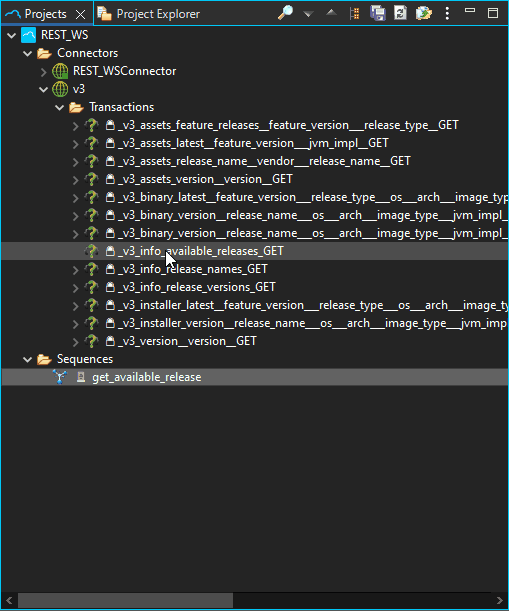Toggle the tree mode toolbar icon
509x611 pixels.
354,14
